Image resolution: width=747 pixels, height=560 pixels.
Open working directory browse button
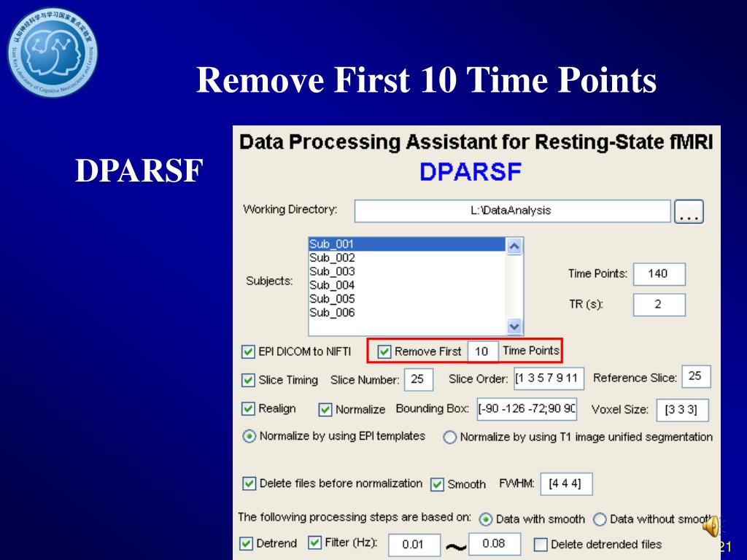coord(689,211)
